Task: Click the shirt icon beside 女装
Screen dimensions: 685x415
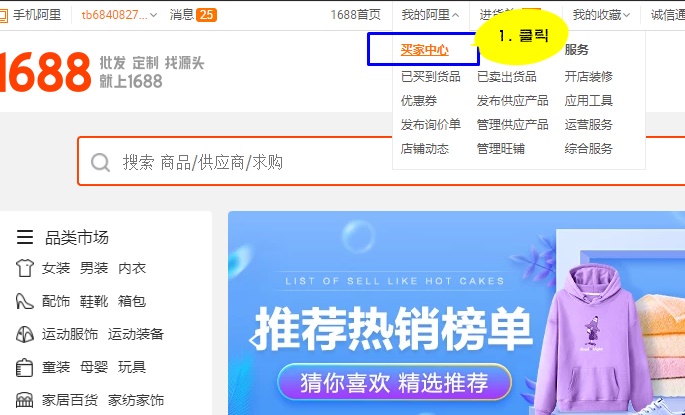Action: pyautogui.click(x=24, y=268)
